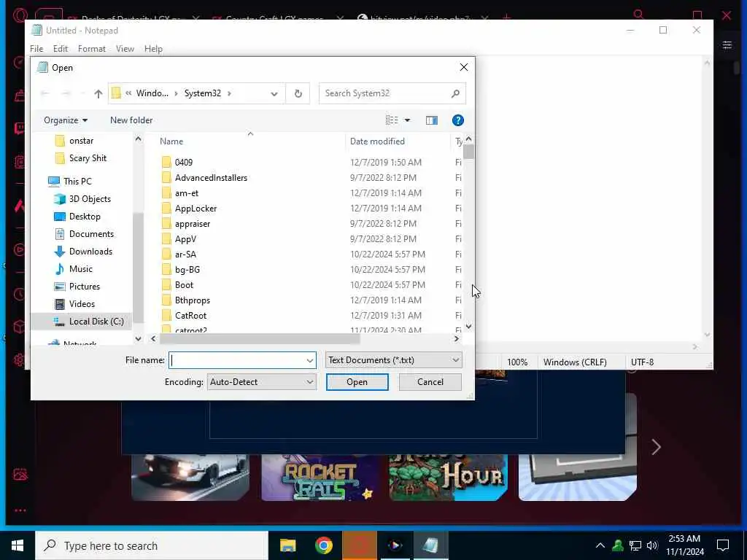Show hidden path levels double chevron
Image resolution: width=747 pixels, height=560 pixels.
tap(128, 93)
